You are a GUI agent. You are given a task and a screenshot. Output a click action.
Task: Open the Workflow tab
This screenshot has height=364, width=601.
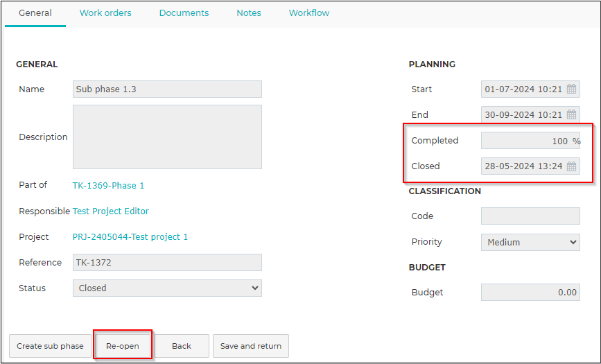click(309, 13)
